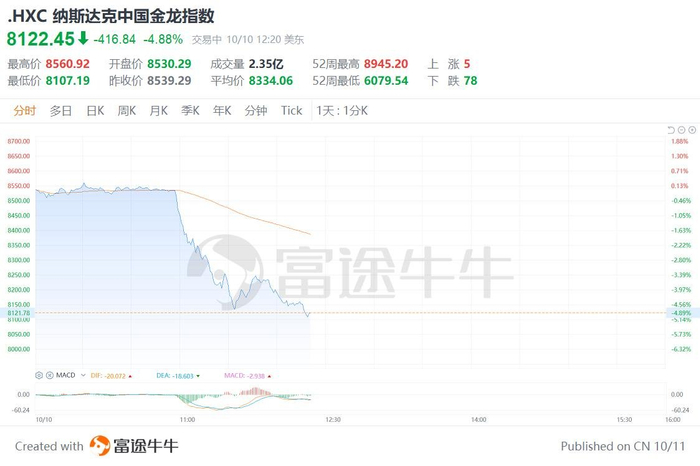Open the 1天:1分K range dropdown
The width and height of the screenshot is (700, 466).
[x=341, y=111]
